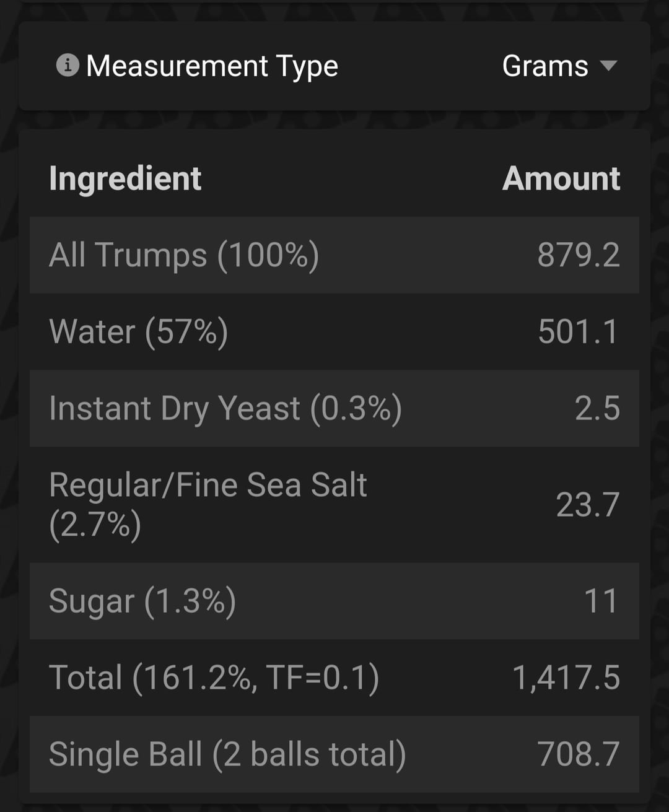The width and height of the screenshot is (669, 812).
Task: Open the Grams measurement dropdown
Action: [545, 66]
